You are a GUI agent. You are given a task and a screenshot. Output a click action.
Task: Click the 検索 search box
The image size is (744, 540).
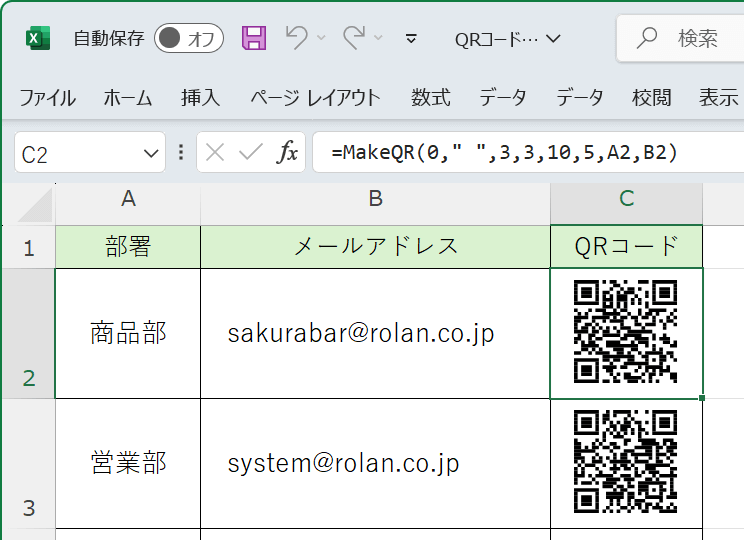(681, 38)
